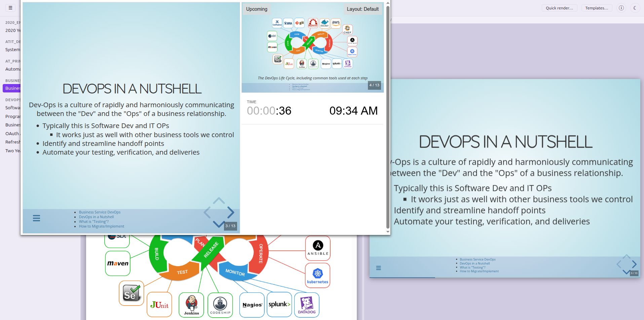
Task: Move down using right preview slide's down arrow
Action: tap(627, 272)
